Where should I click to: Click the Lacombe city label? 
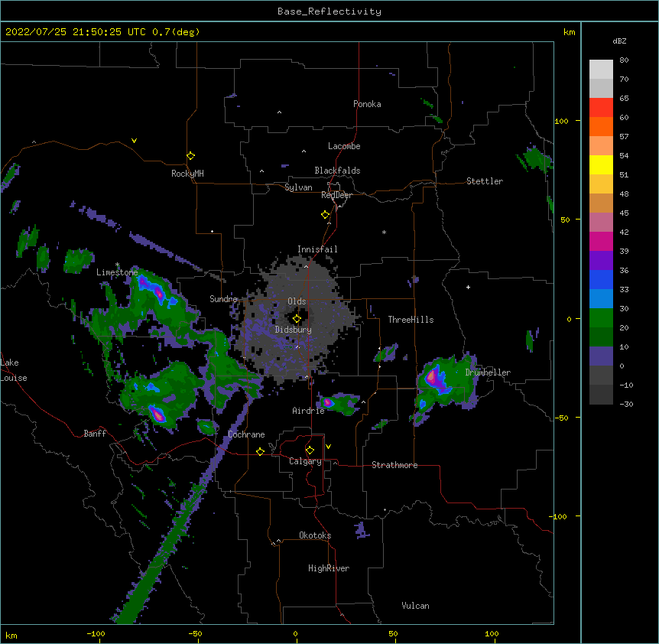344,146
